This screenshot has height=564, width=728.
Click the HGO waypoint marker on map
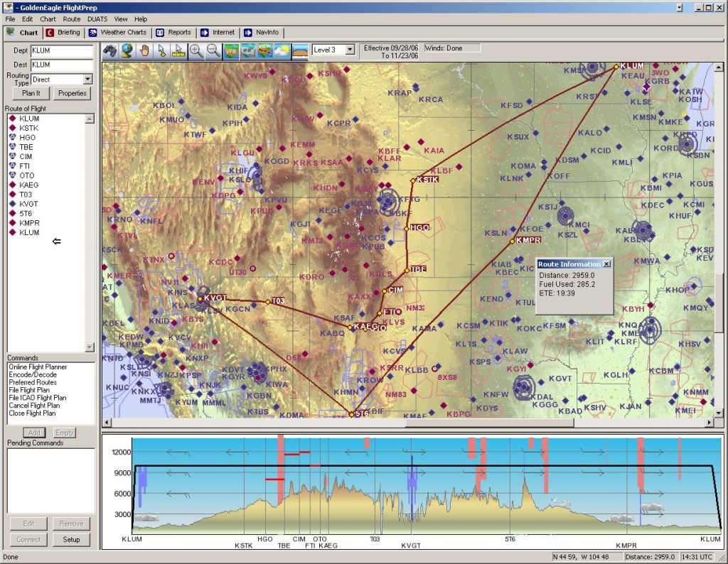pos(406,229)
